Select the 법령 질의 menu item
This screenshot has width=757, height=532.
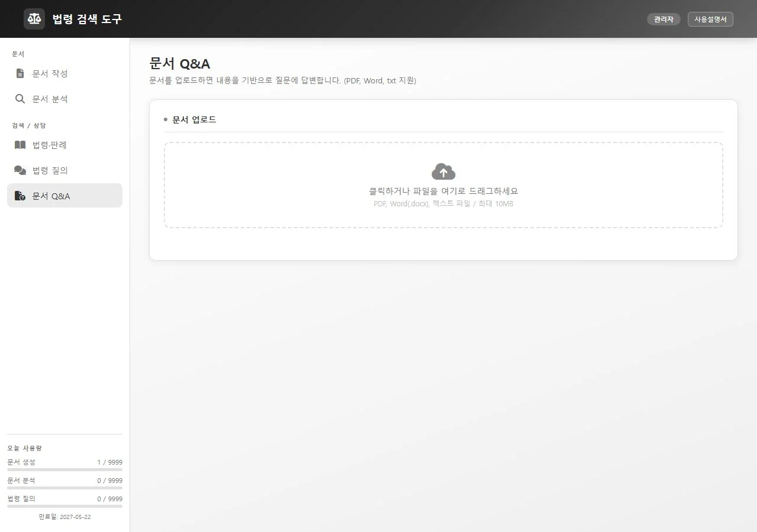pos(64,170)
